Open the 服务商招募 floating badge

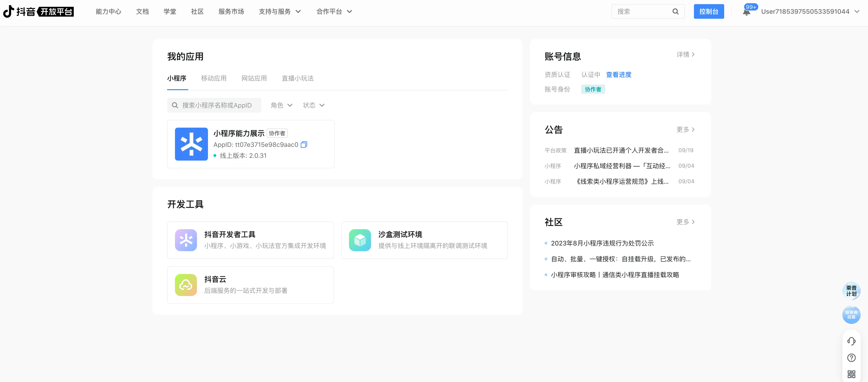[x=851, y=315]
